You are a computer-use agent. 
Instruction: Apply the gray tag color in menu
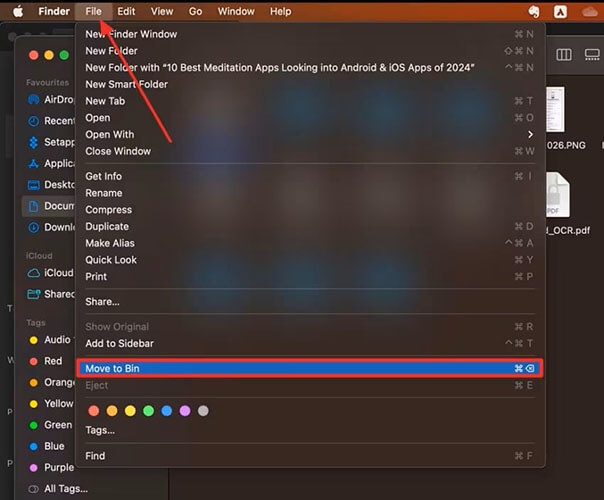(203, 411)
